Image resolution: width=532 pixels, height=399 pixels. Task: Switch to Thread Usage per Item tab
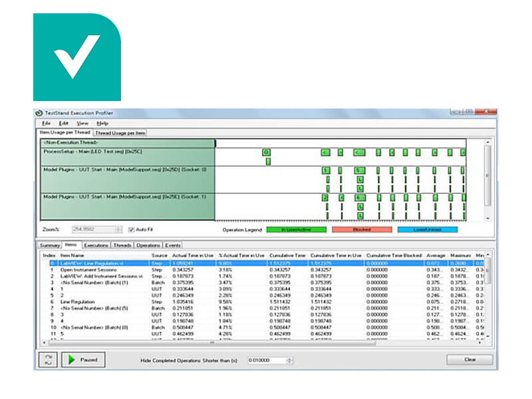120,133
